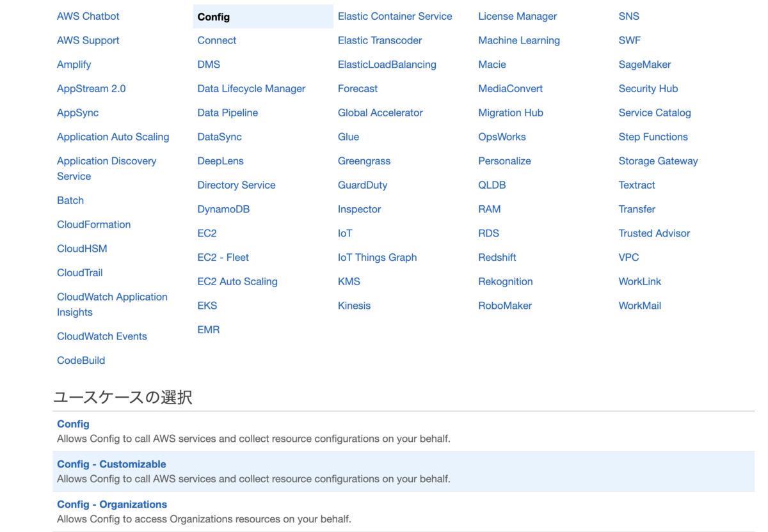
Task: Pick the Batch service link
Action: point(70,200)
